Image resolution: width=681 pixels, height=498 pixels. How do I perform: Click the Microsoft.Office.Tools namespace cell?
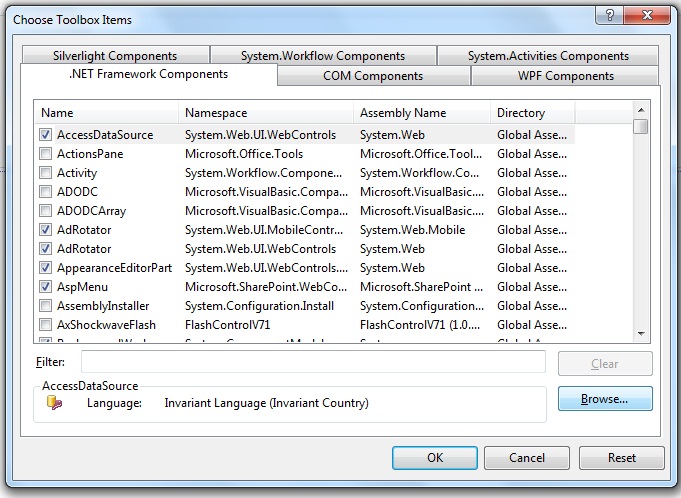(244, 154)
